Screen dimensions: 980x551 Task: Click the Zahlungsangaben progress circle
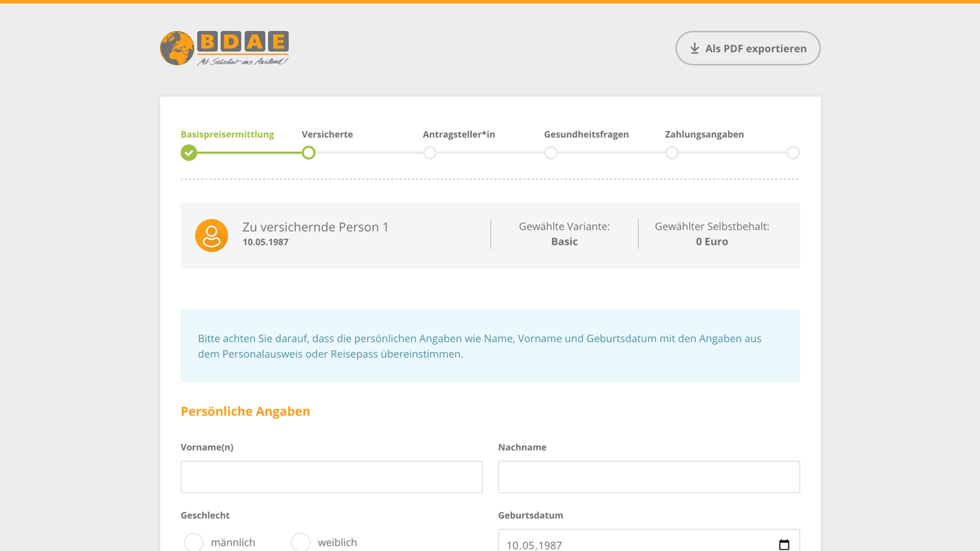tap(672, 152)
